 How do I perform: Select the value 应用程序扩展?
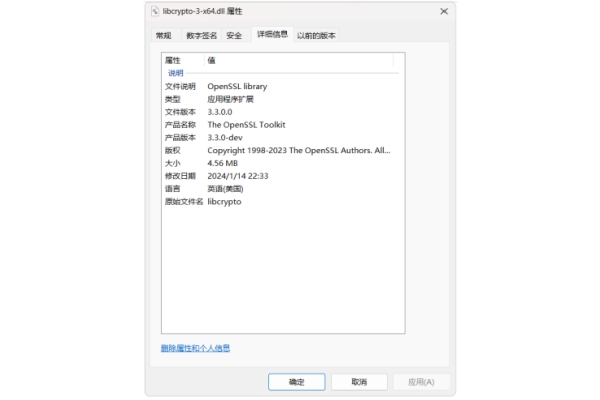[x=230, y=99]
